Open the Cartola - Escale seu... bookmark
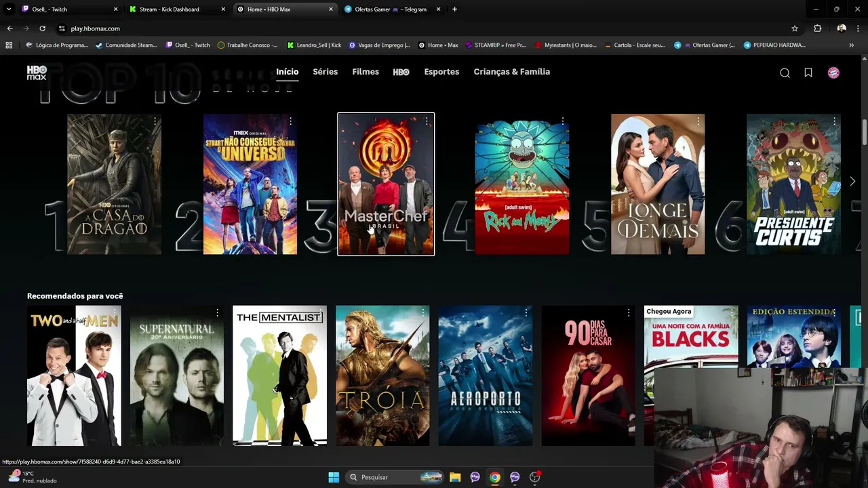Viewport: 868px width, 488px height. (x=634, y=45)
